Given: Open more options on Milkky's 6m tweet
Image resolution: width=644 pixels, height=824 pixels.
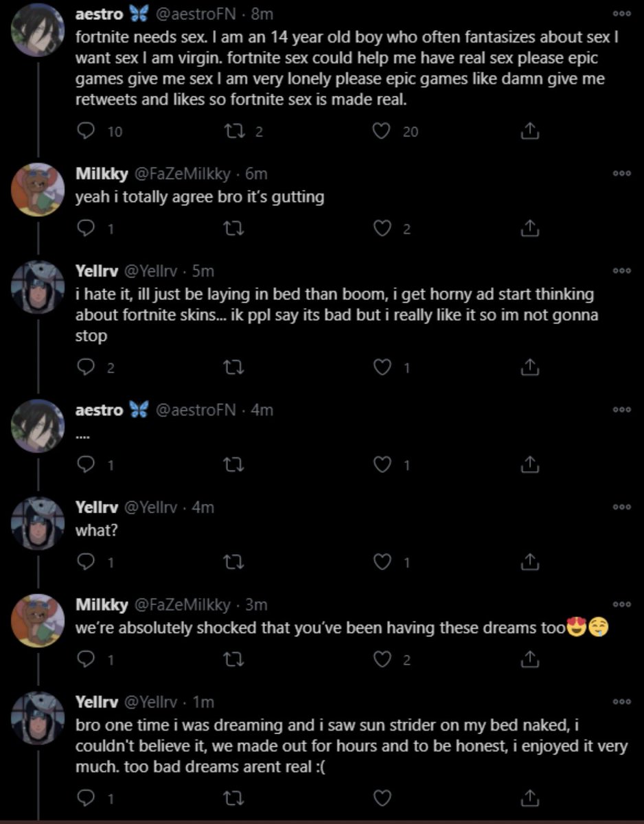Looking at the screenshot, I should [x=621, y=174].
